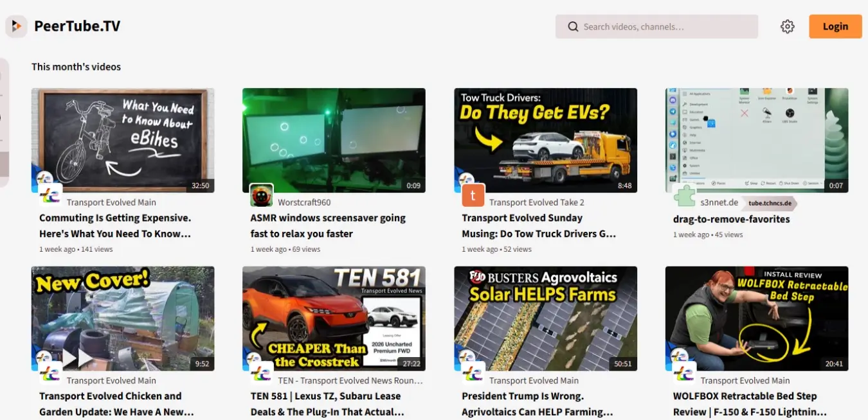The image size is (868, 420).
Task: Click the PeerTube.TV logo icon
Action: click(16, 26)
